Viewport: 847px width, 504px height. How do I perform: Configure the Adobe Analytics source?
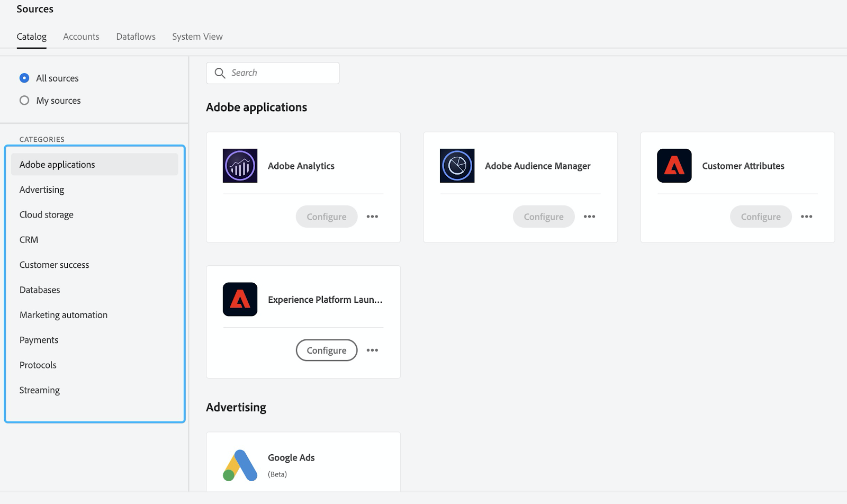[327, 217]
